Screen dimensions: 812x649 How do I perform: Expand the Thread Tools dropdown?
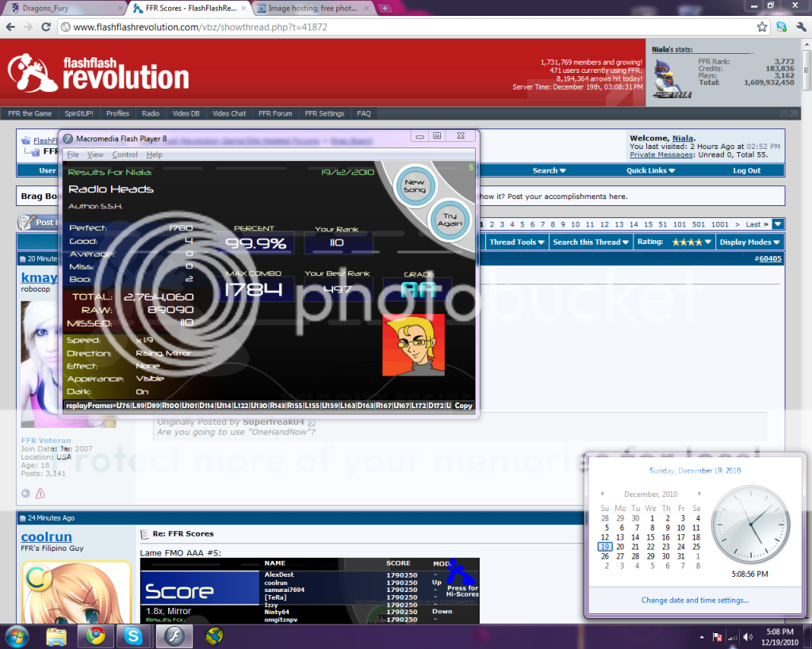coord(516,242)
